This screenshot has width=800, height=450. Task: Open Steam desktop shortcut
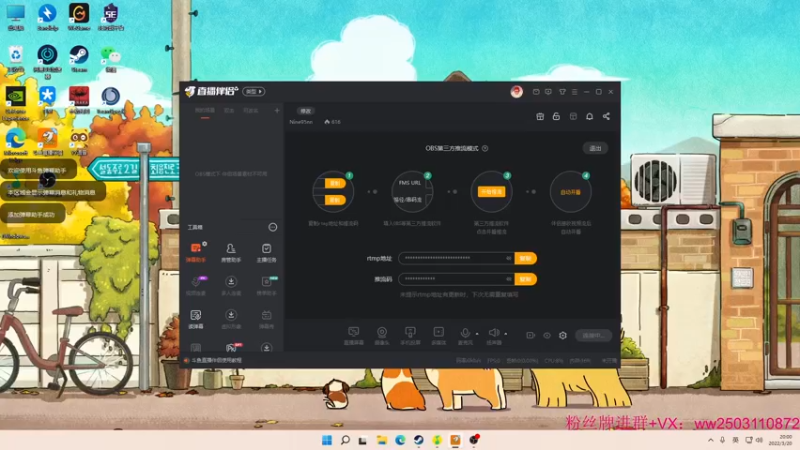pos(79,58)
